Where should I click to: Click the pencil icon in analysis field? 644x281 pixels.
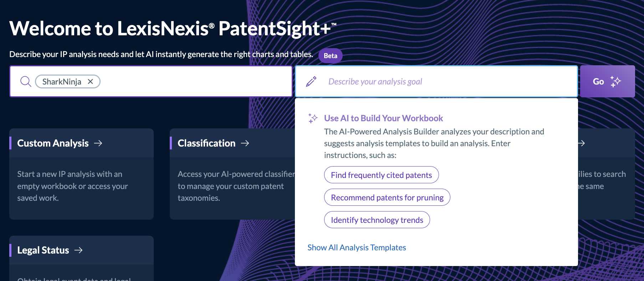click(311, 82)
